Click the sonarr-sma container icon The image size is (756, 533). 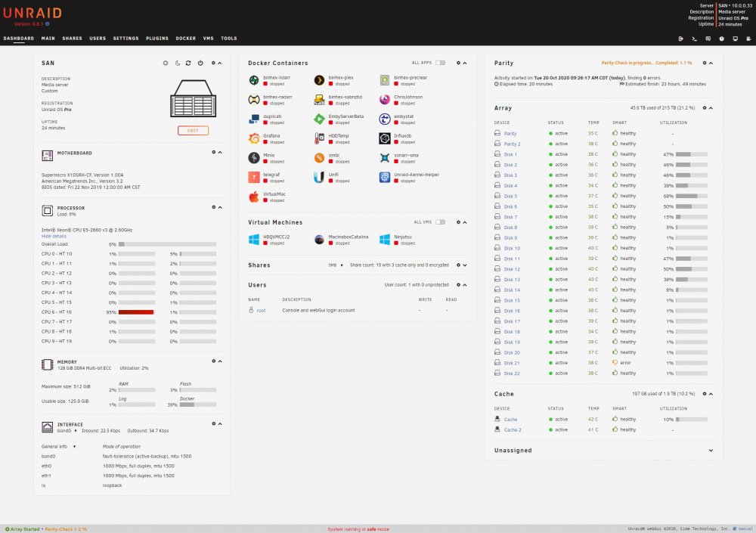point(384,158)
